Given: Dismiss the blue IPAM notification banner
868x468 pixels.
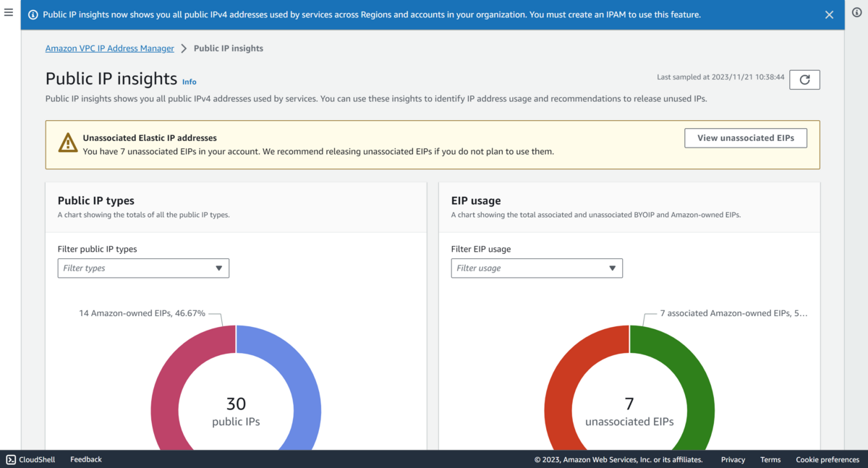Looking at the screenshot, I should point(830,14).
